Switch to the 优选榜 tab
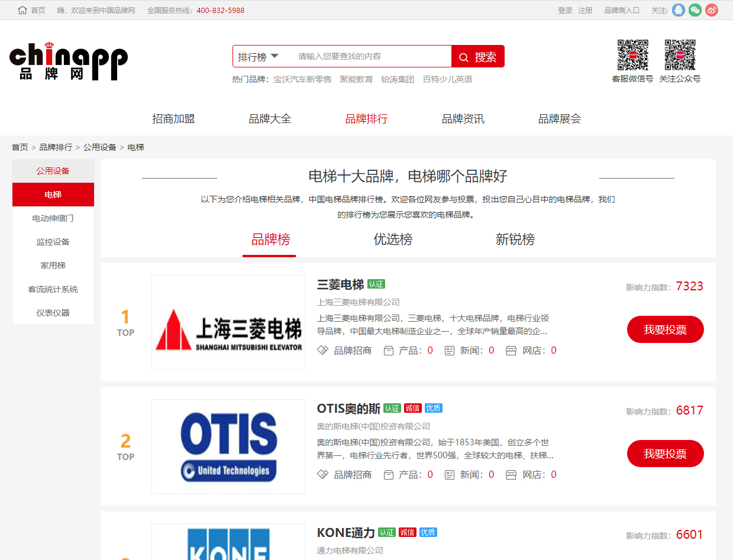733x560 pixels. point(393,239)
